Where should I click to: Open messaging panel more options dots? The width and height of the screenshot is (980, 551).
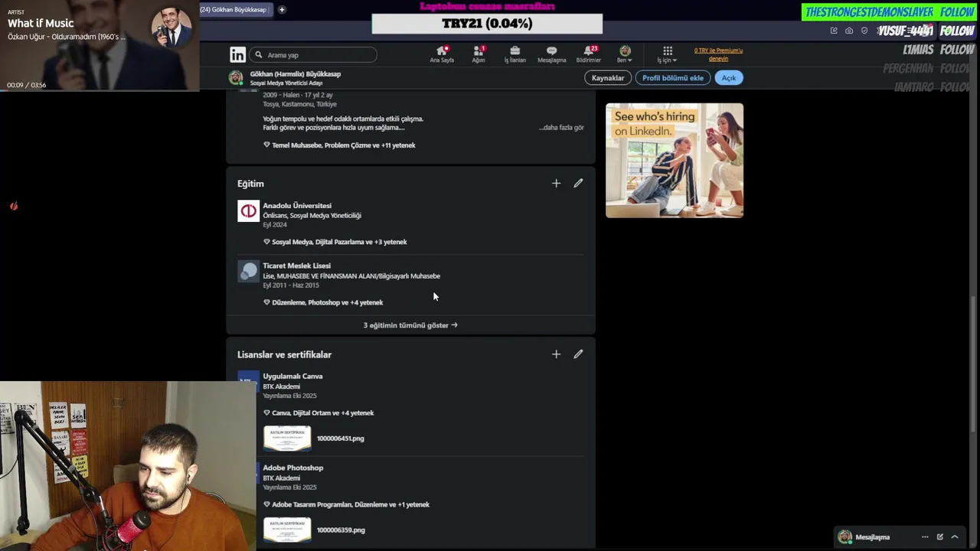tap(925, 537)
